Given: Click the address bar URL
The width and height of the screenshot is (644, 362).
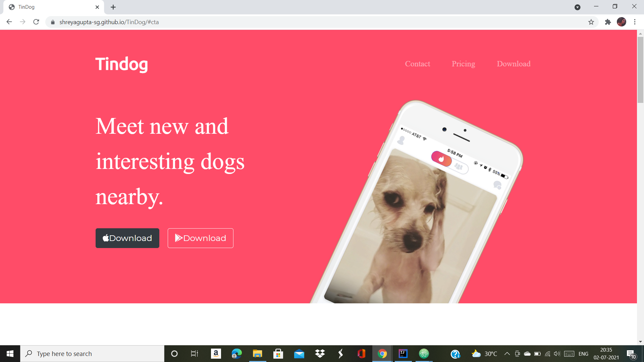Looking at the screenshot, I should pos(109,22).
